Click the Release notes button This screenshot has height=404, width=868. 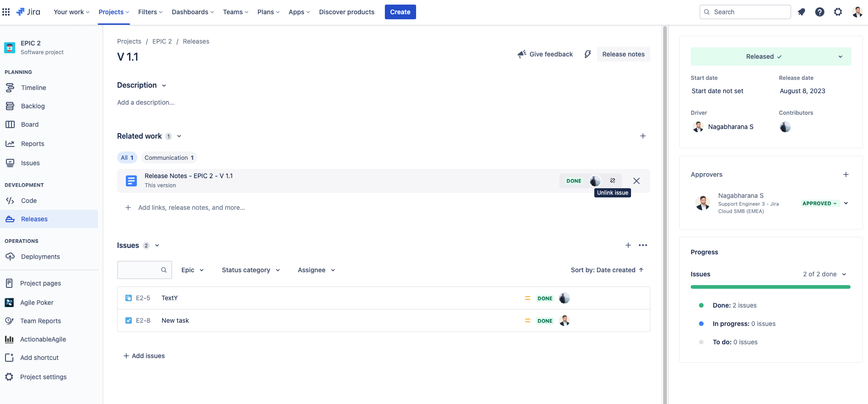[624, 54]
